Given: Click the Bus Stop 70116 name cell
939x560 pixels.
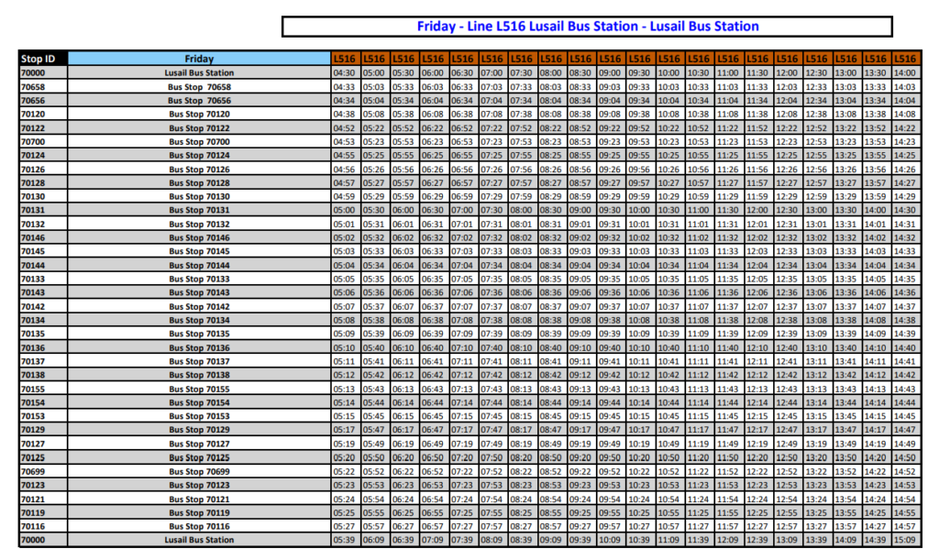Looking at the screenshot, I should tap(199, 527).
